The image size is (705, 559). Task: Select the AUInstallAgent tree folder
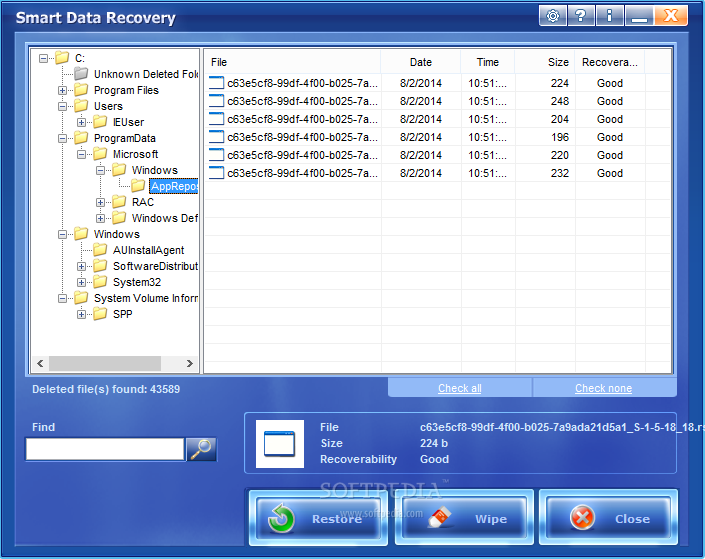coord(148,250)
